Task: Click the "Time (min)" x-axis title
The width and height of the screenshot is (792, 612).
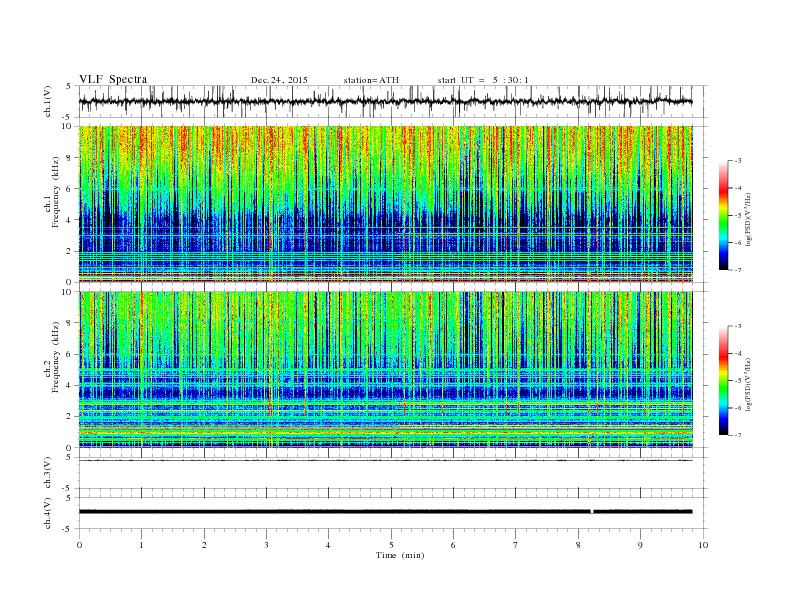Action: point(400,555)
